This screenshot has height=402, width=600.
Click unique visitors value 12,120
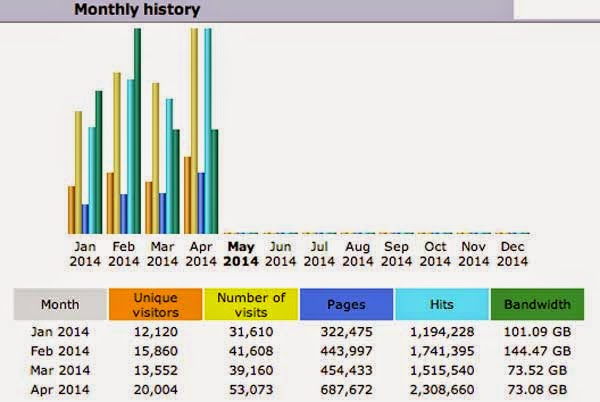tap(156, 332)
